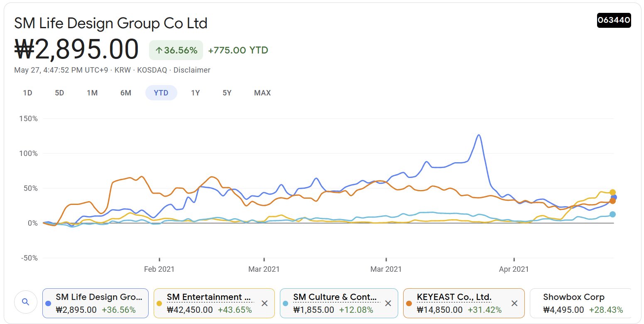
Task: Open the 5Y chart range
Action: coord(227,93)
